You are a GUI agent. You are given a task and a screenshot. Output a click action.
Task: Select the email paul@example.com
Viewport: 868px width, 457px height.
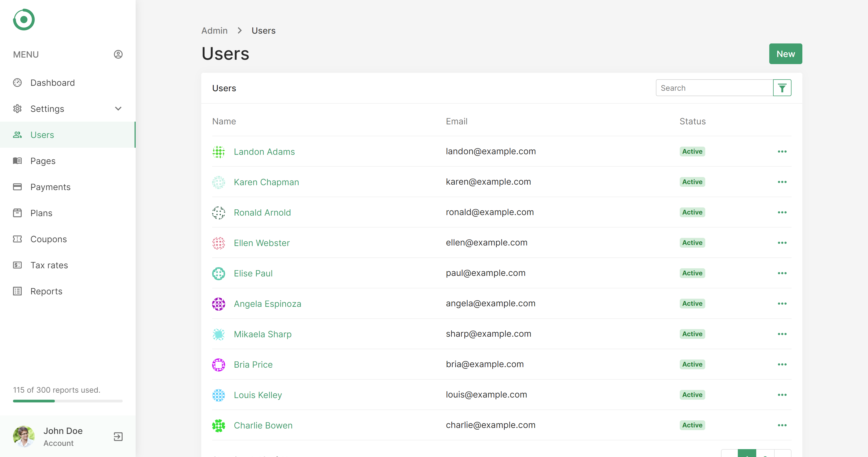pyautogui.click(x=486, y=273)
